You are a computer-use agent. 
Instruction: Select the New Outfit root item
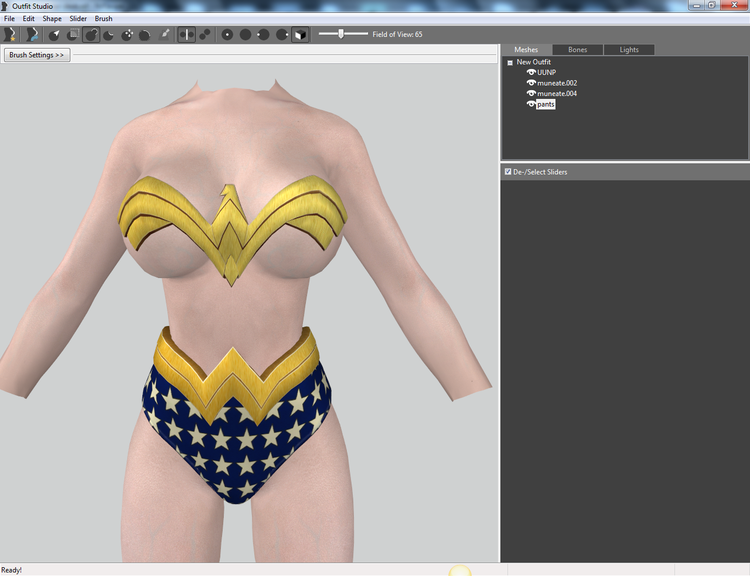(x=533, y=62)
